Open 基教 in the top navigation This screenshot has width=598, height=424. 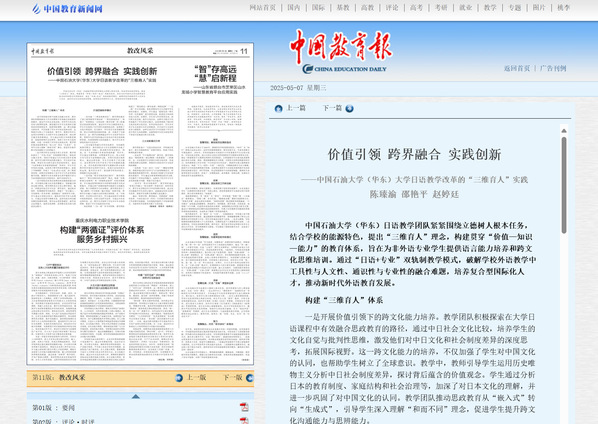[343, 8]
